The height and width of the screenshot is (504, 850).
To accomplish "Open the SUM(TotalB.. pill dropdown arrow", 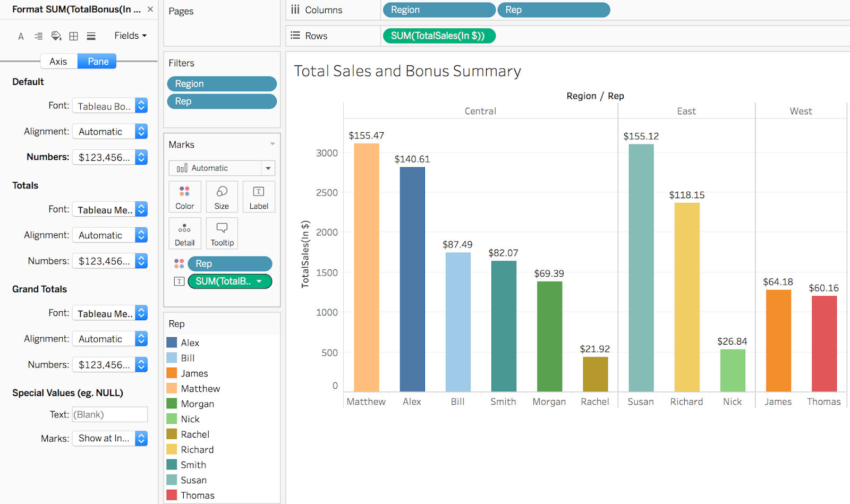I will pyautogui.click(x=259, y=281).
